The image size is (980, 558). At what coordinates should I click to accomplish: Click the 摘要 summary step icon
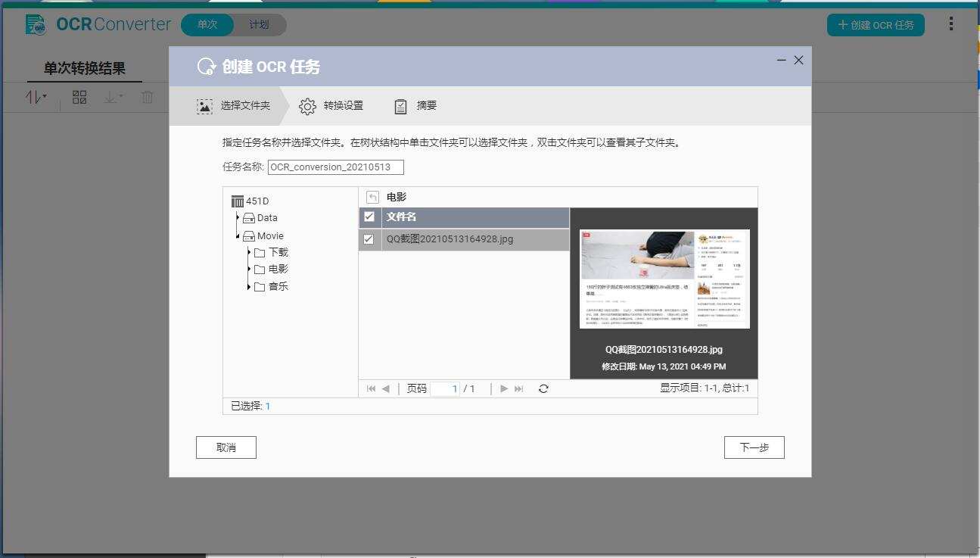[x=400, y=106]
